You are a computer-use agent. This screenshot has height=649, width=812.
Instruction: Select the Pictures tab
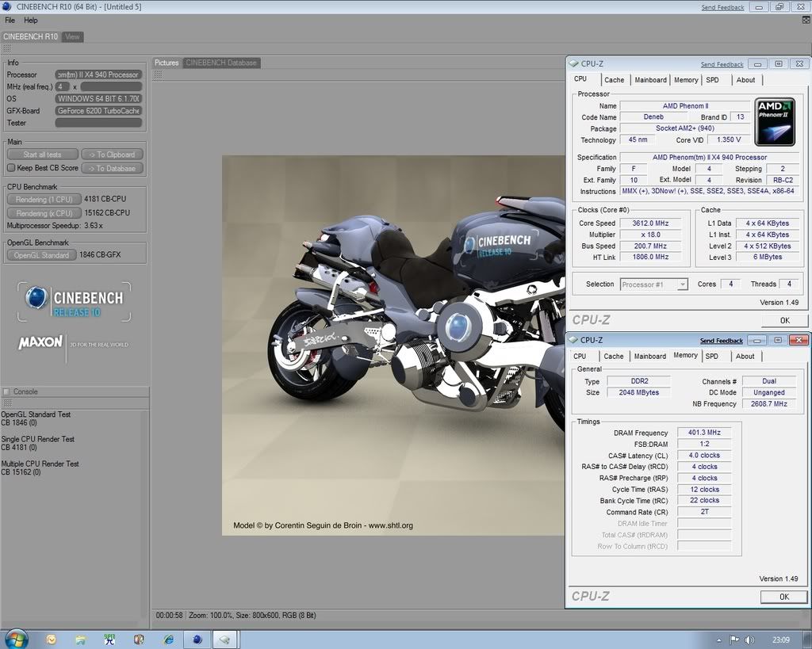(x=167, y=63)
